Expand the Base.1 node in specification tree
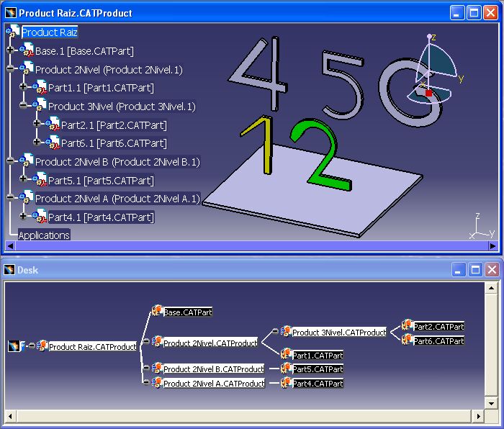Screen dimensions: 504x429 (10, 50)
